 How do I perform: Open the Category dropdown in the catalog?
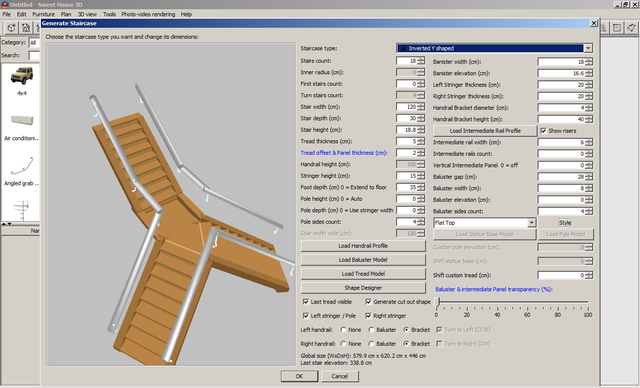coord(34,42)
